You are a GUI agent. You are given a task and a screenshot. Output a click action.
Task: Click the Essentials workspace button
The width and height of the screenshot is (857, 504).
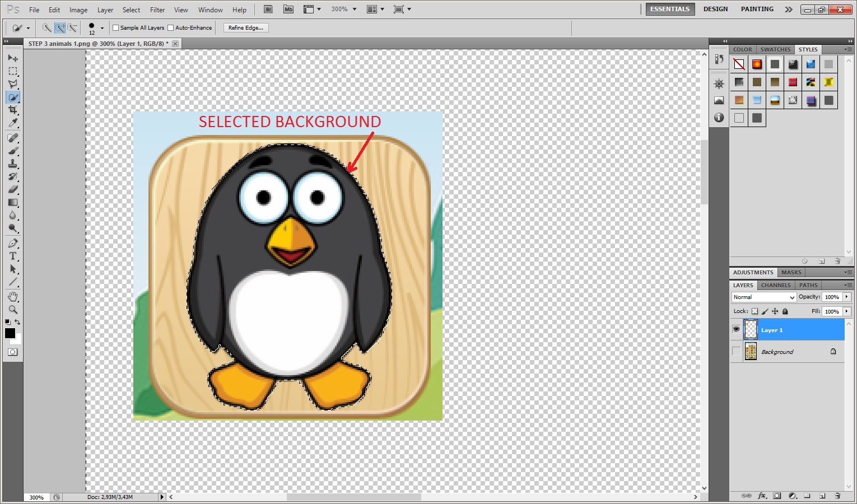click(670, 10)
